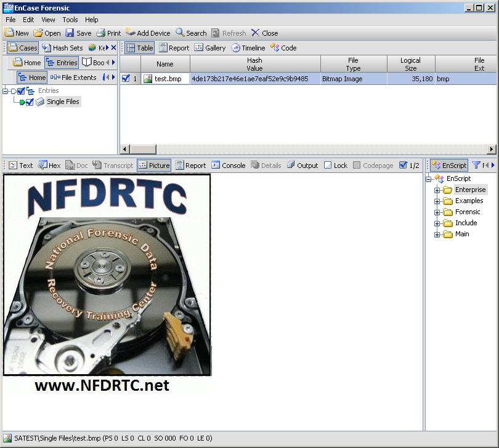
Task: Click the NFDRTC picture preview
Action: click(107, 284)
